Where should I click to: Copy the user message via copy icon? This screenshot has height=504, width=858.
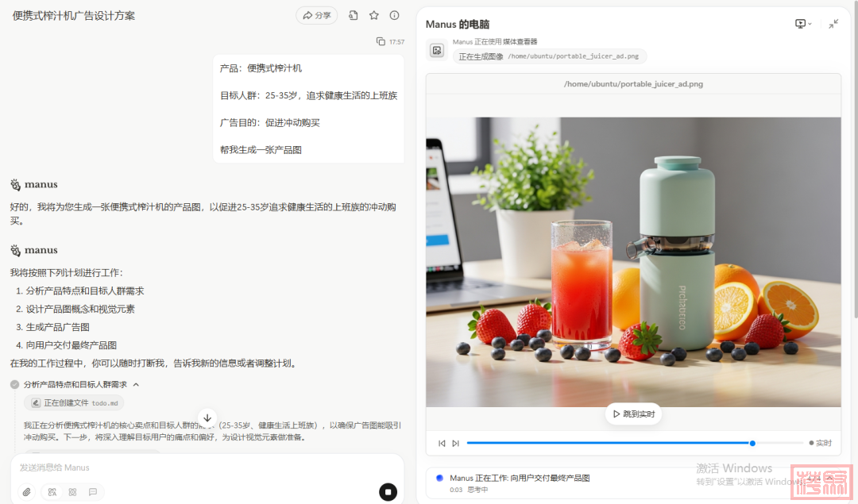click(381, 41)
